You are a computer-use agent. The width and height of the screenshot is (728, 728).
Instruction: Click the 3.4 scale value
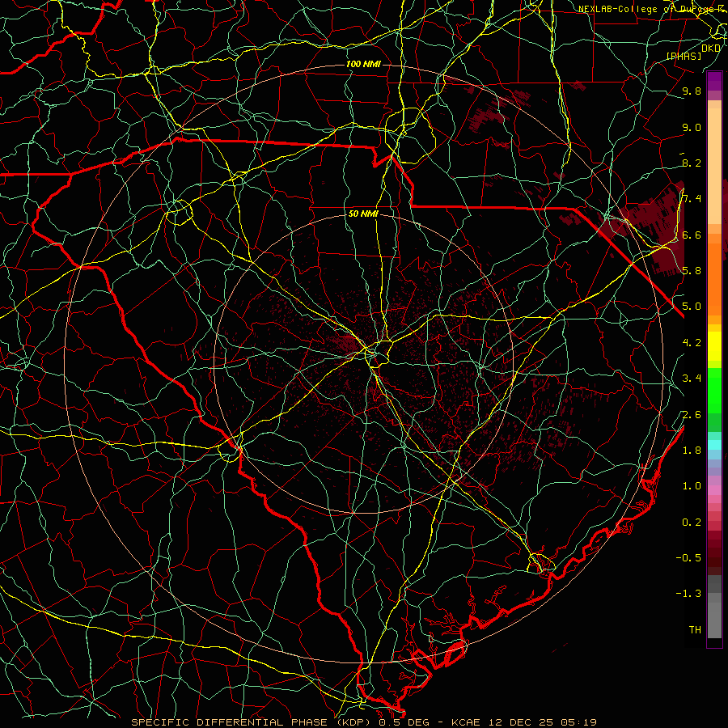tap(692, 379)
